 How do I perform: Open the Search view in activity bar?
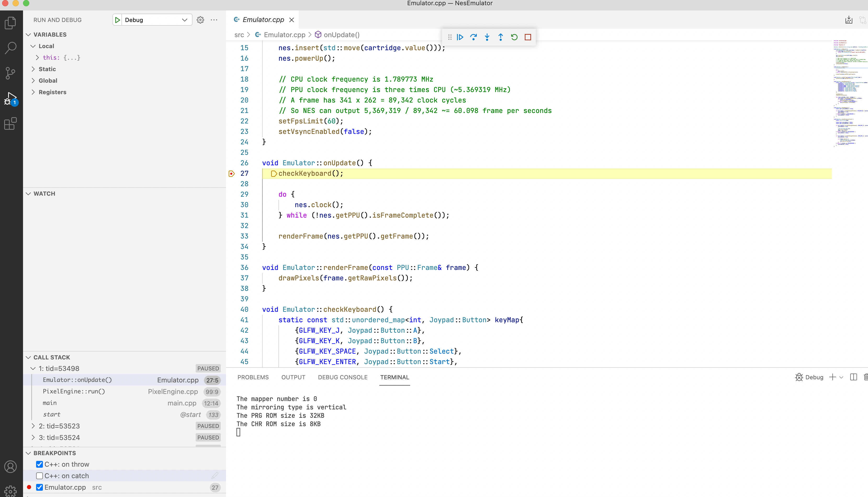point(10,48)
